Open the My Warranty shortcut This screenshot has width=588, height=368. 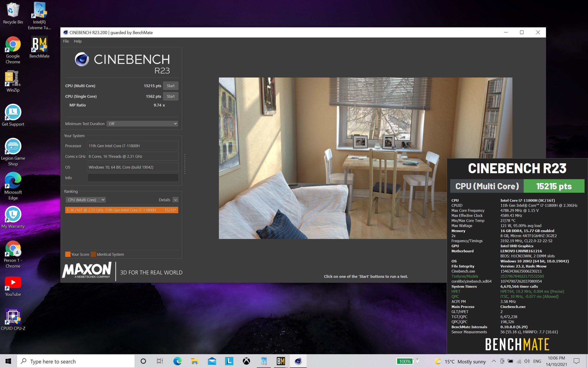click(13, 217)
